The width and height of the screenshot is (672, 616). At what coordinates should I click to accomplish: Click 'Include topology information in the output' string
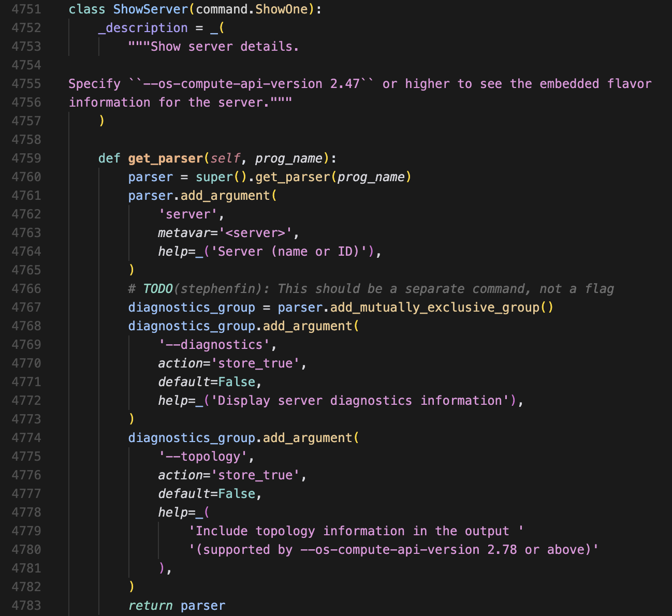click(356, 531)
